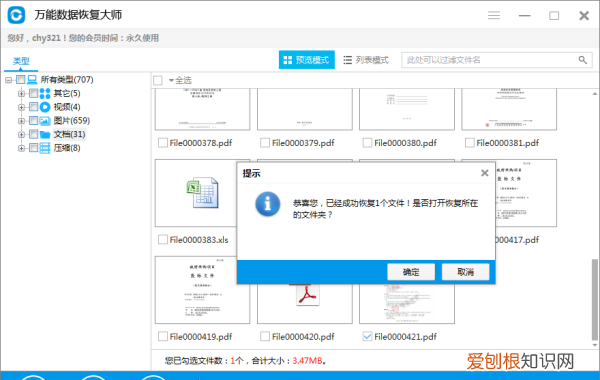The height and width of the screenshot is (380, 600).
Task: Click the blue info icon in dialog
Action: [x=267, y=204]
